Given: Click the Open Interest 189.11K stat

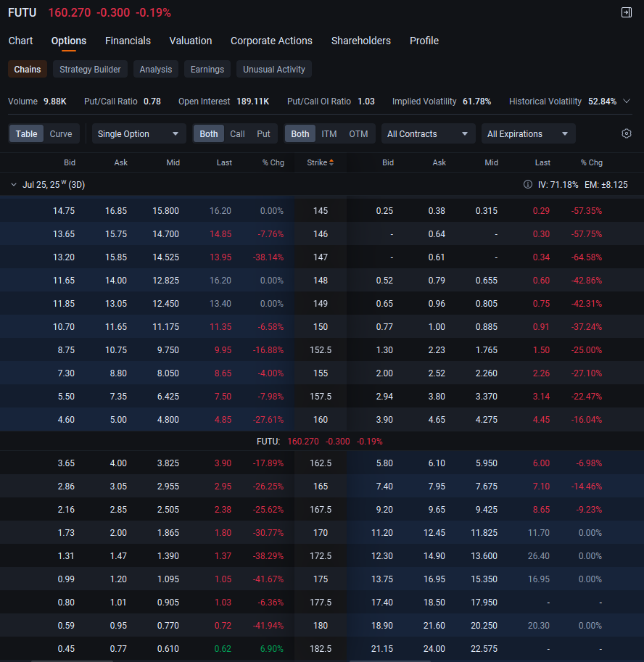Looking at the screenshot, I should (224, 102).
